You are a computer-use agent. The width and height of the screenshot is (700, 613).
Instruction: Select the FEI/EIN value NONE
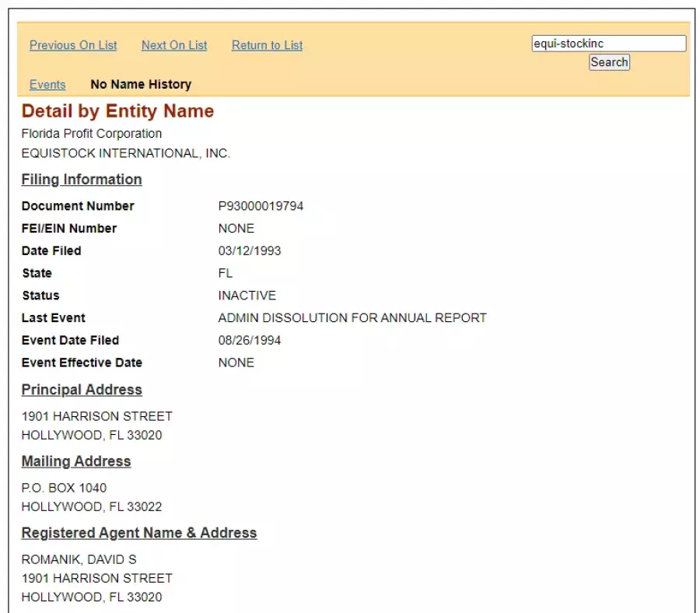236,228
